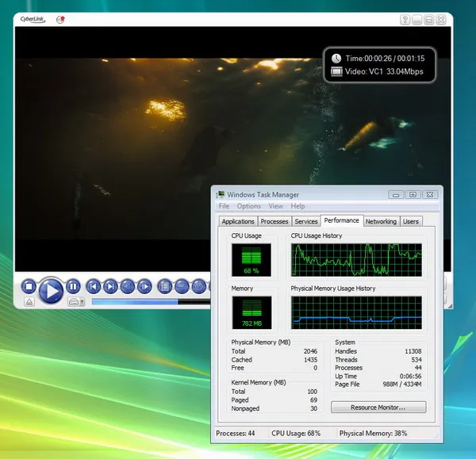The width and height of the screenshot is (476, 459).
Task: Click the large Play button
Action: [x=51, y=291]
